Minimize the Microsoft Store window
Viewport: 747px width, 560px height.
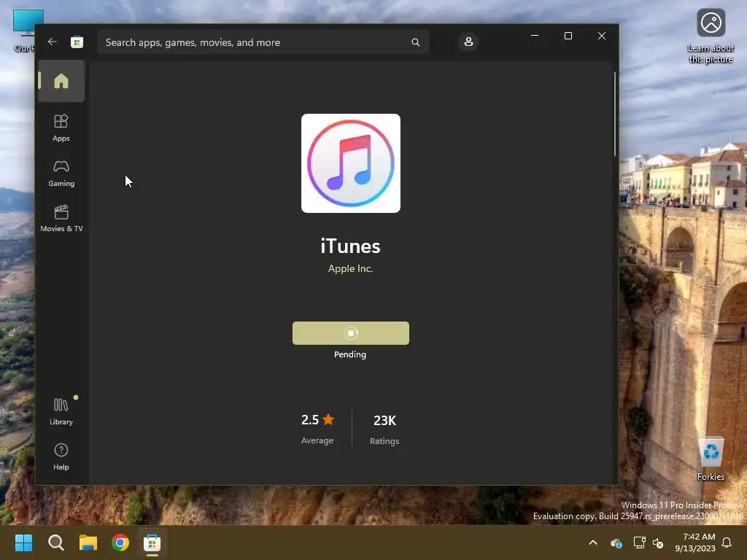[x=535, y=36]
